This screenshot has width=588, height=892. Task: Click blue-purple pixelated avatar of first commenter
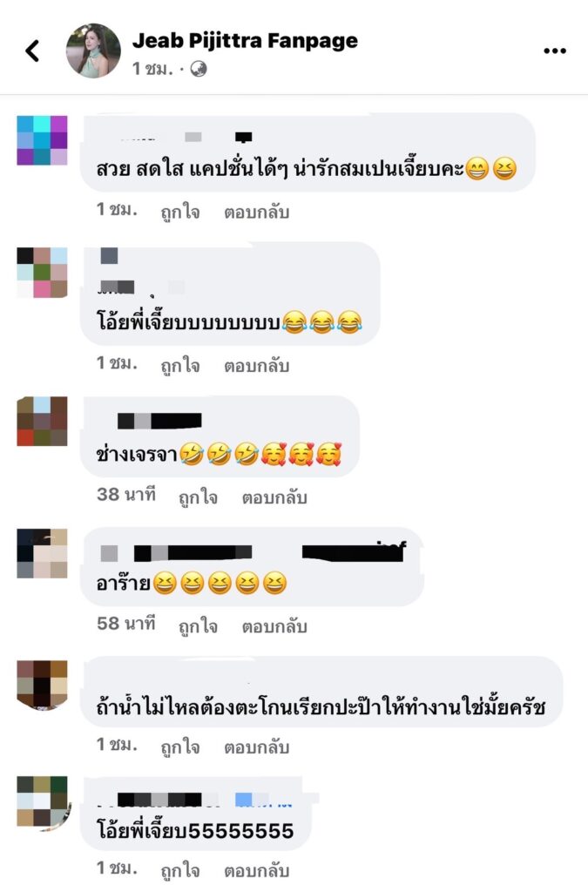click(42, 140)
